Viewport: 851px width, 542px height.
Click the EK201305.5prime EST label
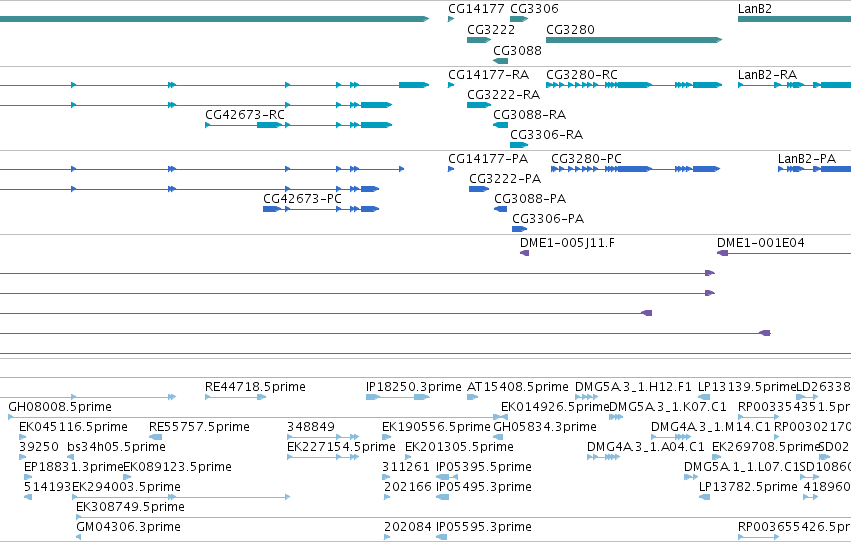pyautogui.click(x=459, y=447)
